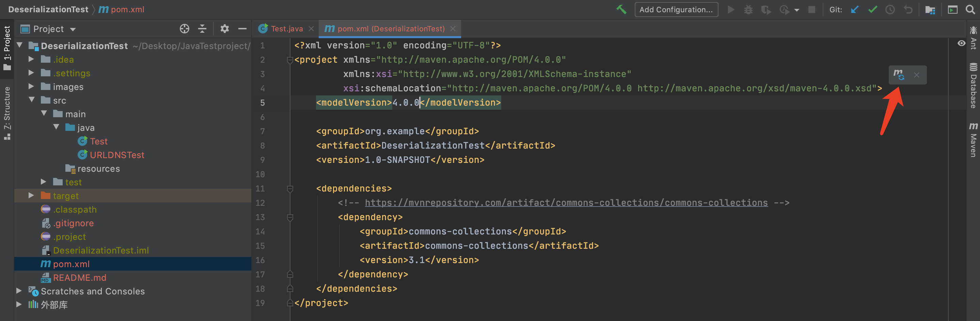
Task: Select the URLDNSTest class
Action: click(117, 155)
